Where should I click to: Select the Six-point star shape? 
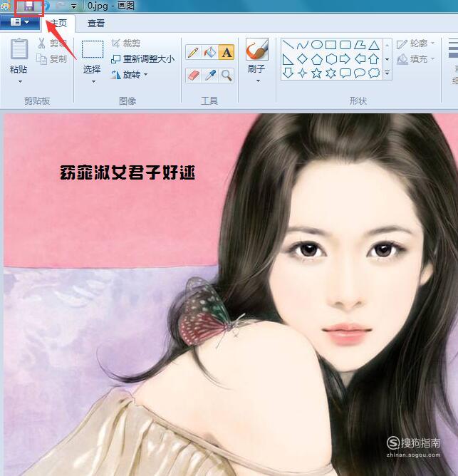331,73
